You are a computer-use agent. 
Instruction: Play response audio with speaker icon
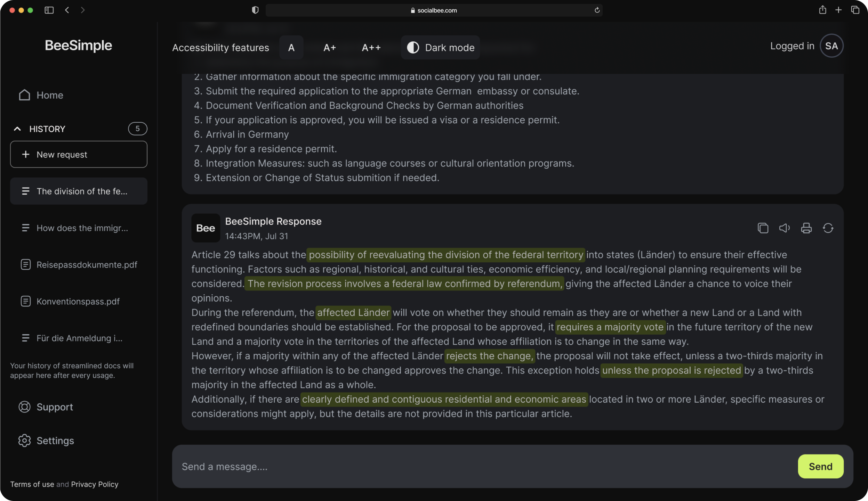coord(784,228)
